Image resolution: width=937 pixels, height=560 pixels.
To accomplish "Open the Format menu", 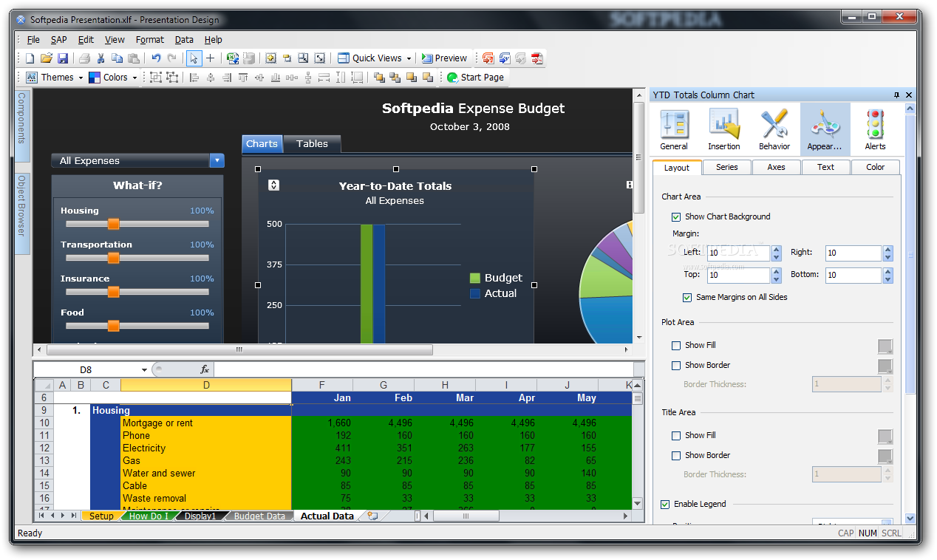I will [x=150, y=40].
